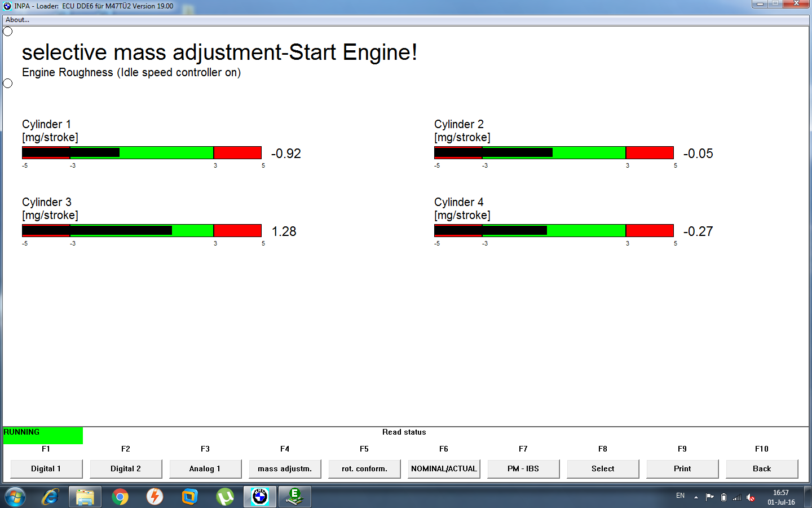Switch to the BMW INPA taskbar icon
Screen dimensions: 812x508
(x=260, y=497)
